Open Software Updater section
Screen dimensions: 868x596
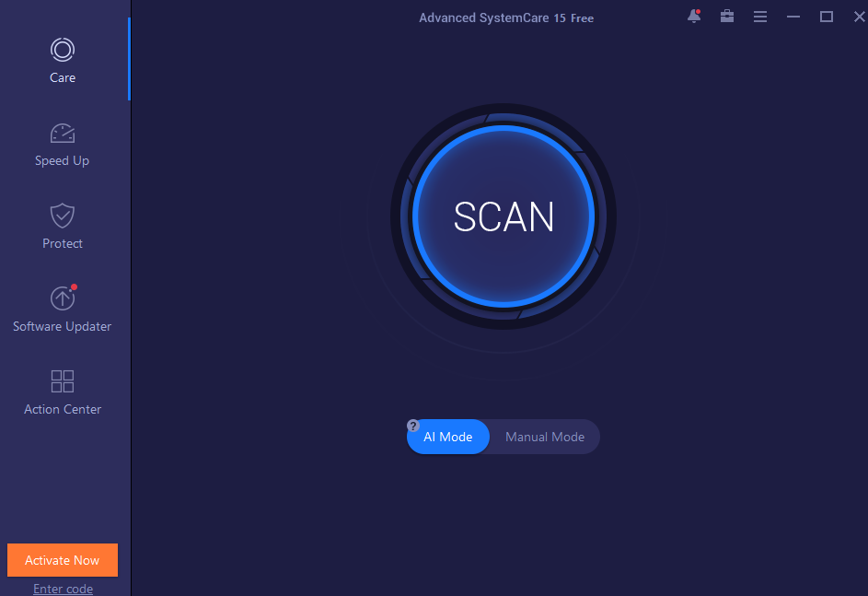click(63, 310)
